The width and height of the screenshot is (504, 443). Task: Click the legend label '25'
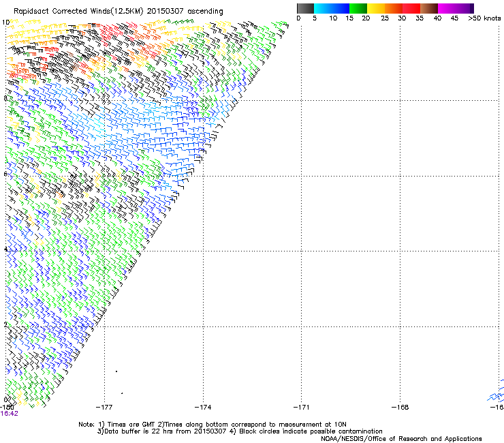(x=385, y=18)
